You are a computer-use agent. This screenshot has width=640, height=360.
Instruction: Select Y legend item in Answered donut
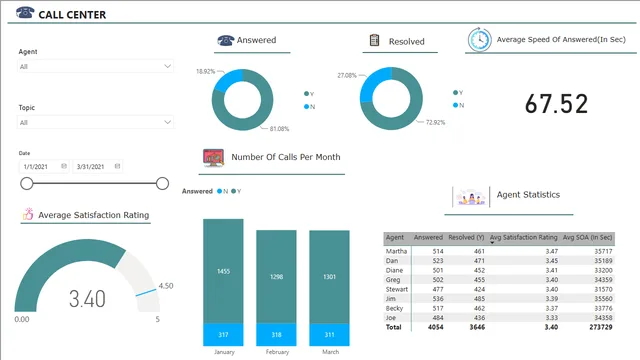[x=309, y=94]
